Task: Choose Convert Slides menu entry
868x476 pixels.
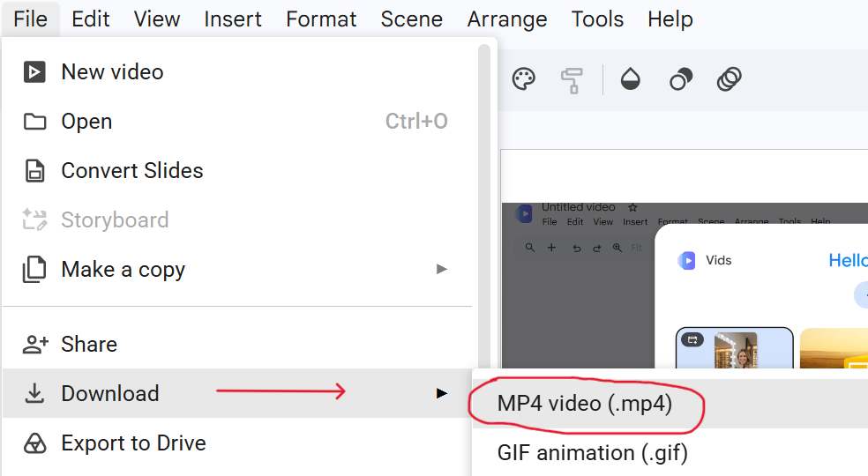Action: 238,170
